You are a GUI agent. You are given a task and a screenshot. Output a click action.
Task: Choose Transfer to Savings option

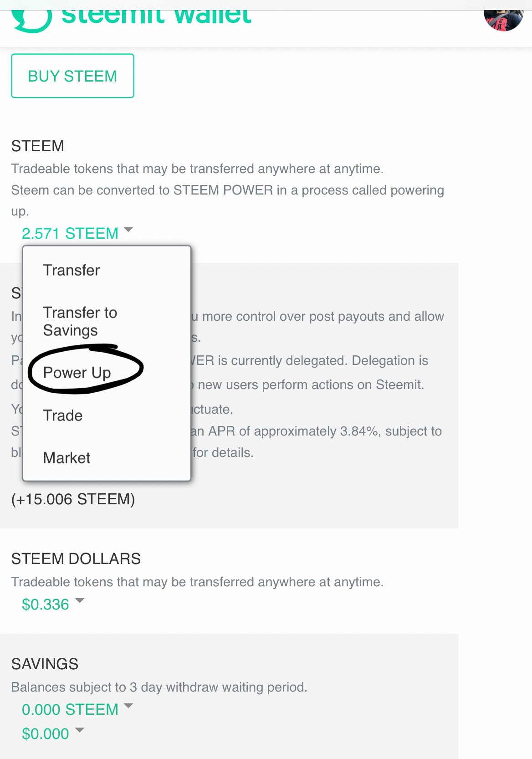(x=80, y=321)
